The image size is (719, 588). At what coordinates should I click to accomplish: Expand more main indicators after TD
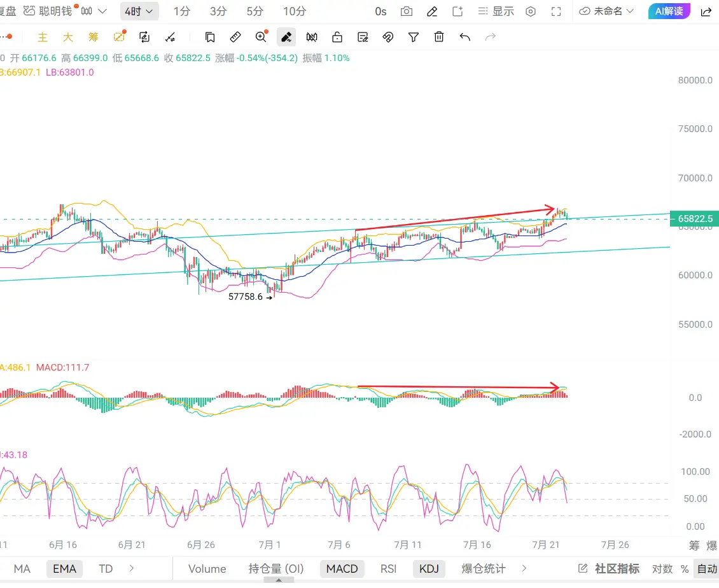(132, 568)
